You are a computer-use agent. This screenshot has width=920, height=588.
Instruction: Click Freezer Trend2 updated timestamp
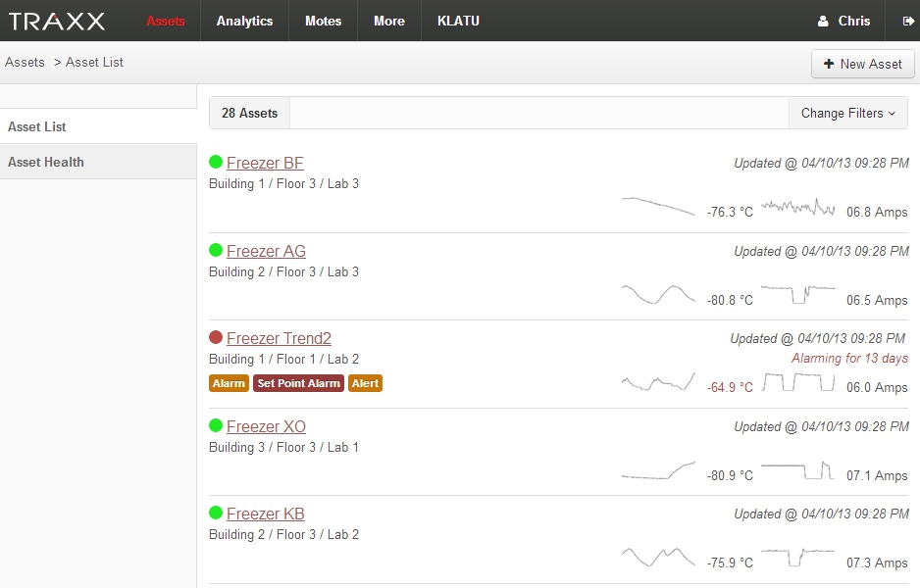coord(817,338)
